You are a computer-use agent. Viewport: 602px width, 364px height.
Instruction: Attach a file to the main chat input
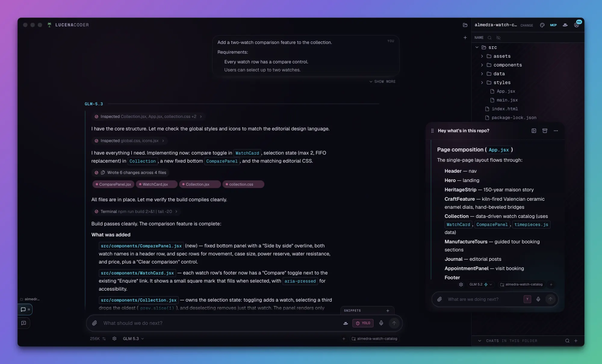[95, 323]
